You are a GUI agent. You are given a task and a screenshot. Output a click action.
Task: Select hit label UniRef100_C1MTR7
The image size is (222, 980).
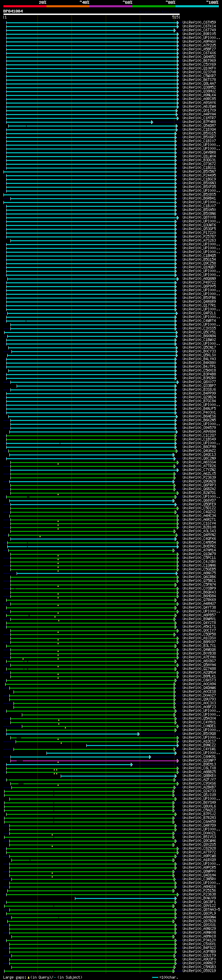pos(199,118)
